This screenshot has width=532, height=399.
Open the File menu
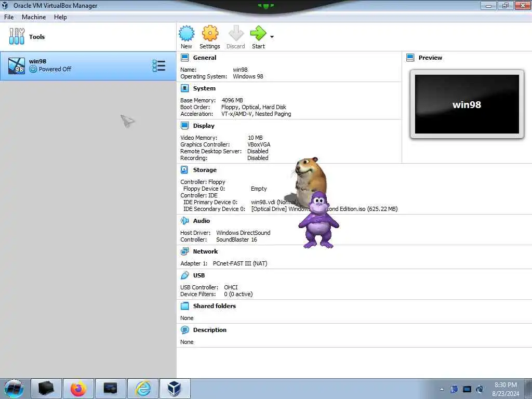tap(9, 17)
